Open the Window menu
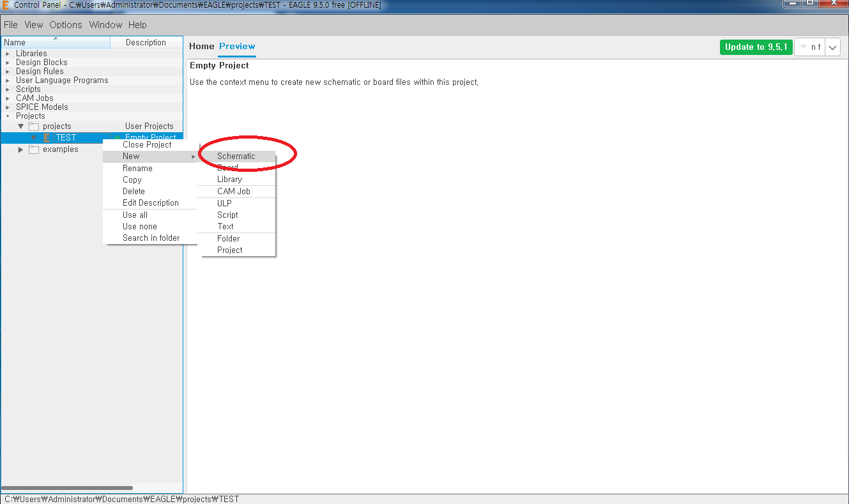This screenshot has width=849, height=504. [105, 25]
